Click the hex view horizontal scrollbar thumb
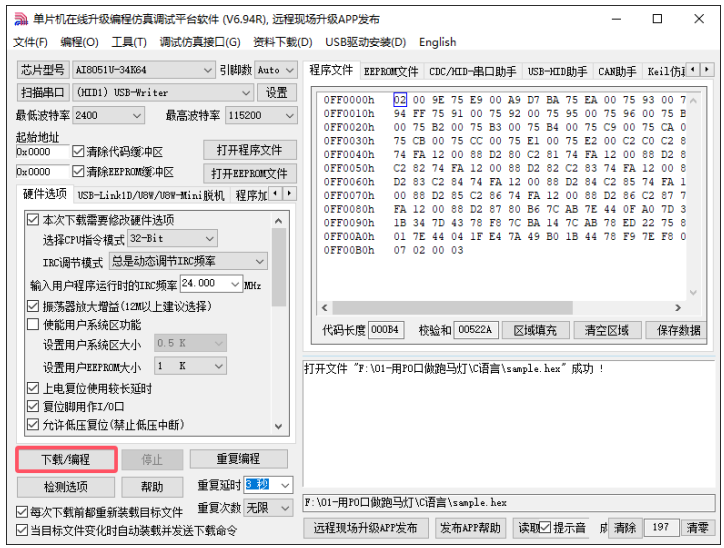The width and height of the screenshot is (724, 548). 452,307
